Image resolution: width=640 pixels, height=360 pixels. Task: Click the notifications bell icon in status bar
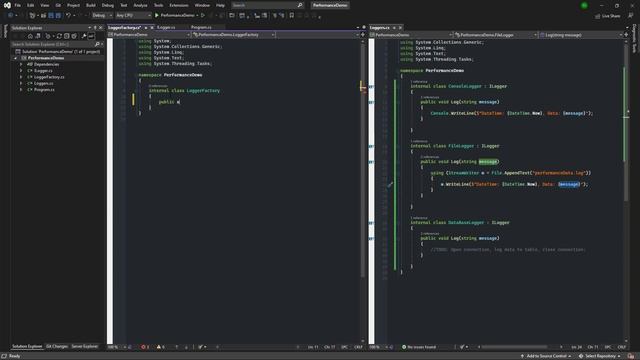(x=631, y=356)
